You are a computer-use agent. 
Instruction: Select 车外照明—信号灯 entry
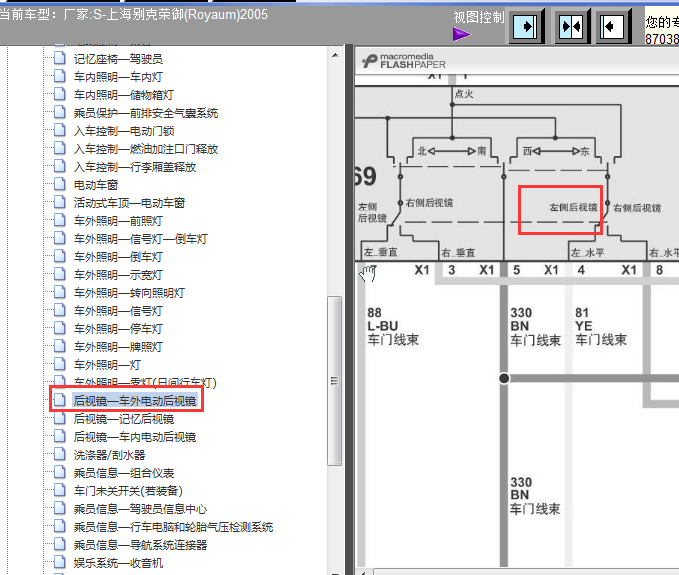[118, 310]
